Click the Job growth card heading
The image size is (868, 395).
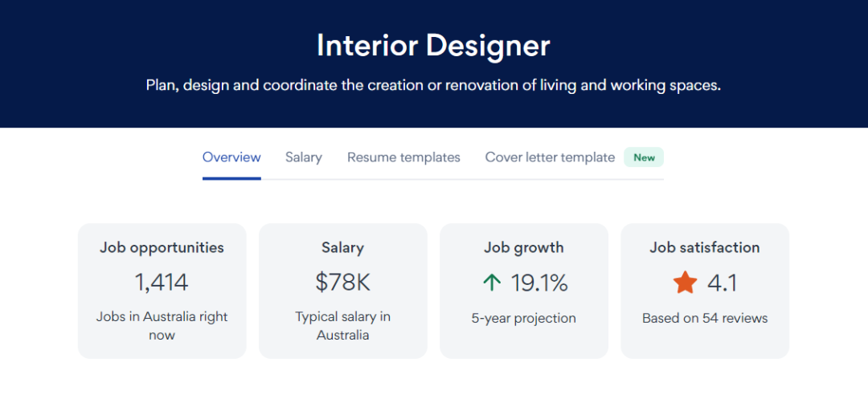pyautogui.click(x=524, y=247)
